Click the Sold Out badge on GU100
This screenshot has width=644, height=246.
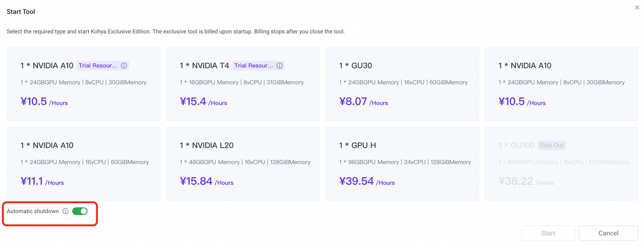[x=551, y=145]
